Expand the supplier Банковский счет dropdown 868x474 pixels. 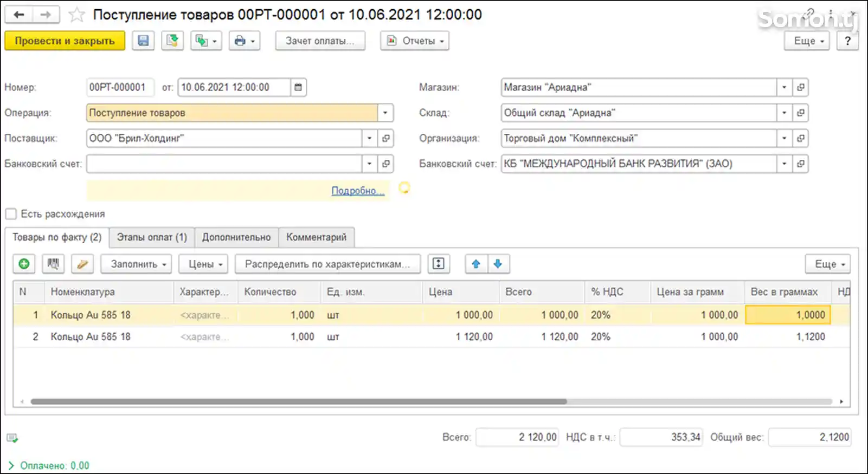(x=369, y=164)
